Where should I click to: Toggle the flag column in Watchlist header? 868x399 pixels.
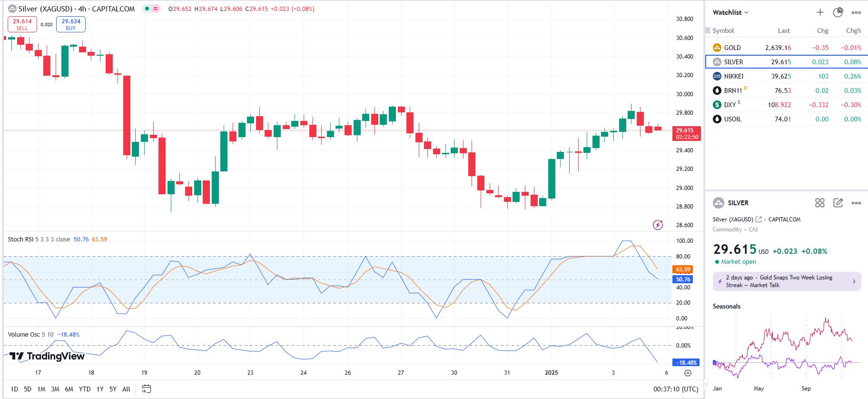(708, 30)
